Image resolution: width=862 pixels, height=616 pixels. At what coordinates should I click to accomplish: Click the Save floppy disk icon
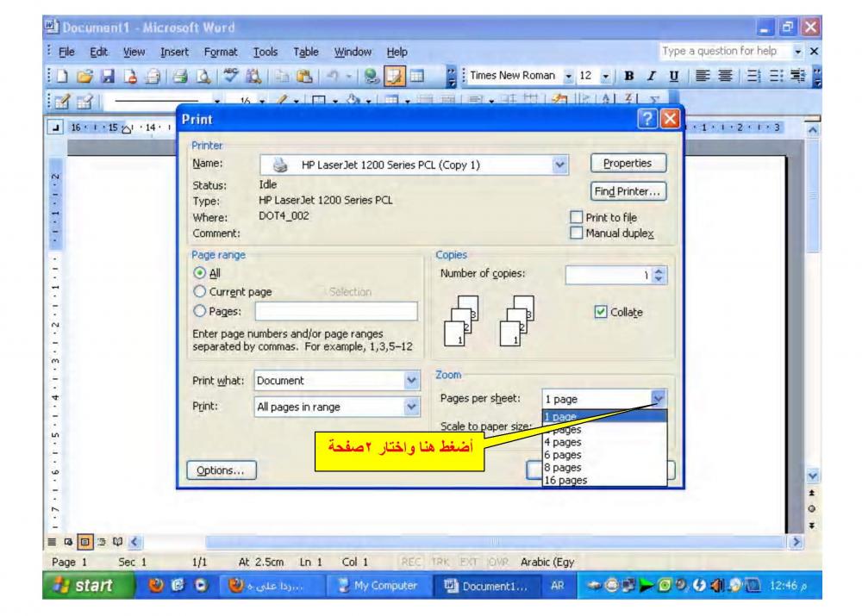click(x=108, y=76)
